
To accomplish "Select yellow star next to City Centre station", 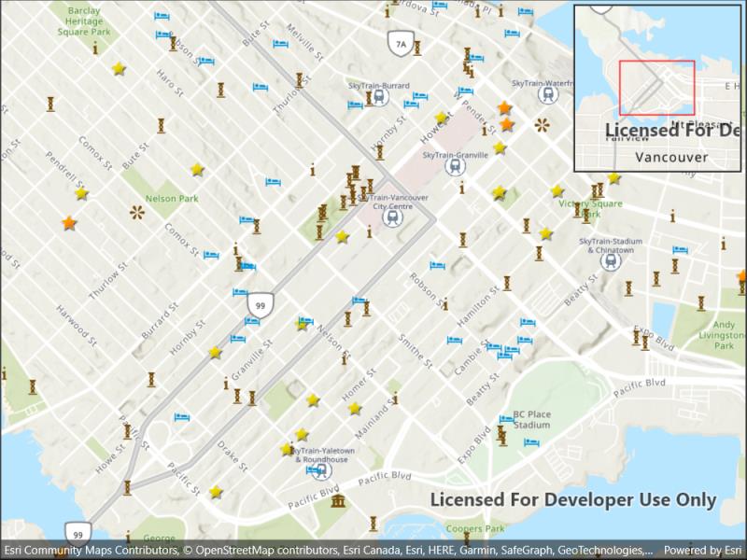I will coord(342,237).
